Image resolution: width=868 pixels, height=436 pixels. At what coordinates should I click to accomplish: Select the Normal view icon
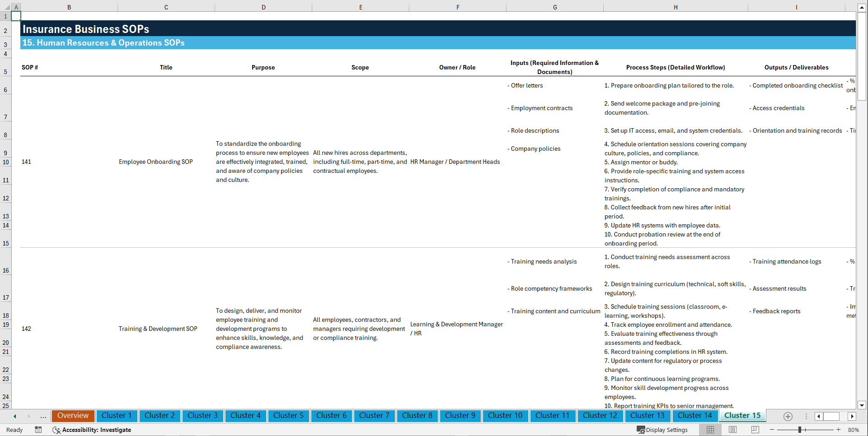(710, 430)
